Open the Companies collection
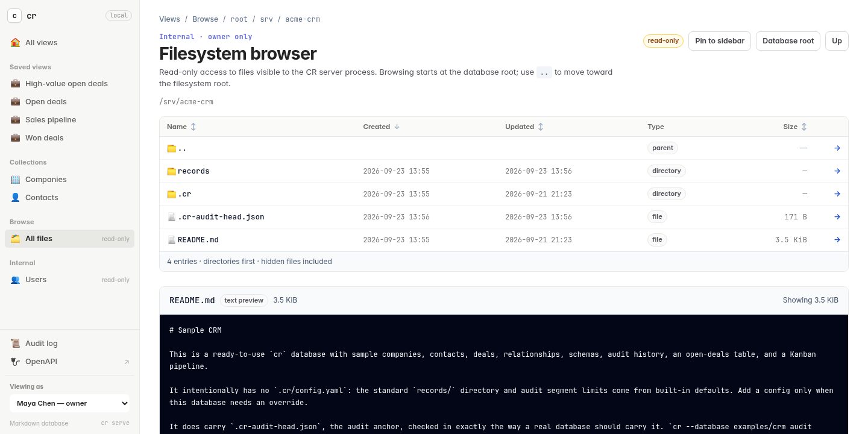The width and height of the screenshot is (868, 434). click(x=70, y=180)
